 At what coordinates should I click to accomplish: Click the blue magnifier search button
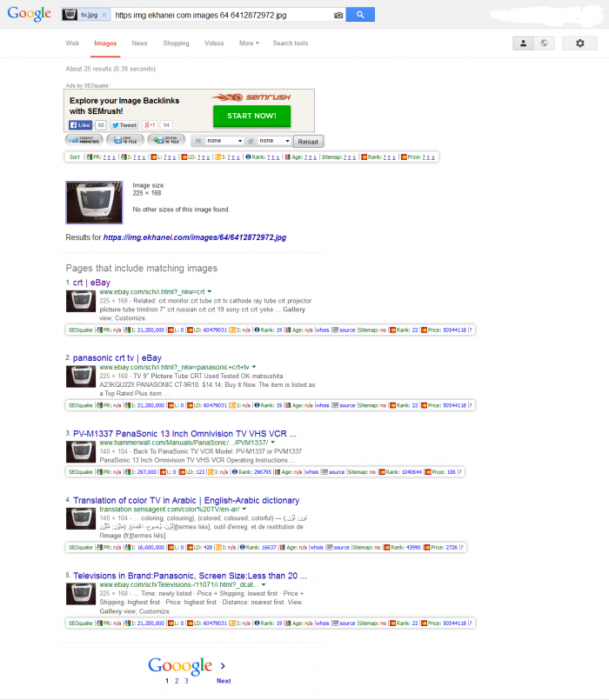click(x=360, y=15)
